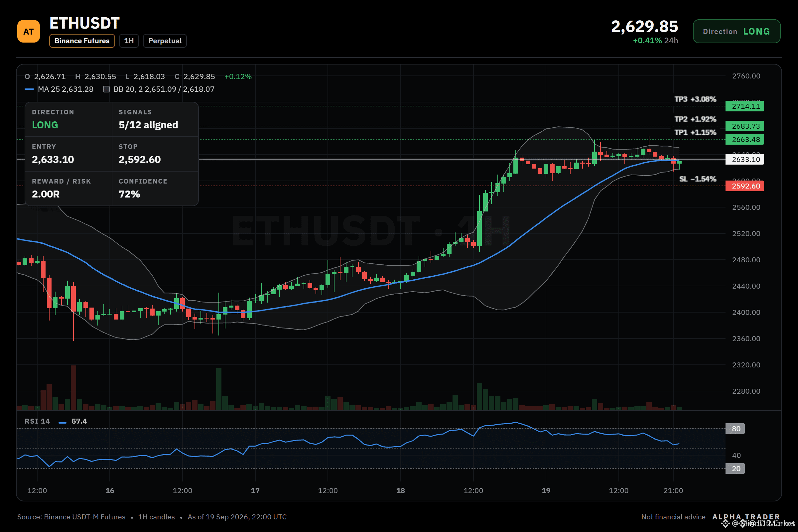Viewport: 798px width, 532px height.
Task: Click the Signals 5/12 aligned cell
Action: click(x=155, y=119)
